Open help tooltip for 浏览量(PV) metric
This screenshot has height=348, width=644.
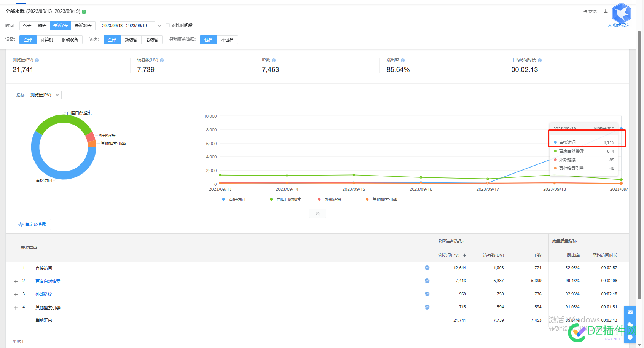coord(37,60)
